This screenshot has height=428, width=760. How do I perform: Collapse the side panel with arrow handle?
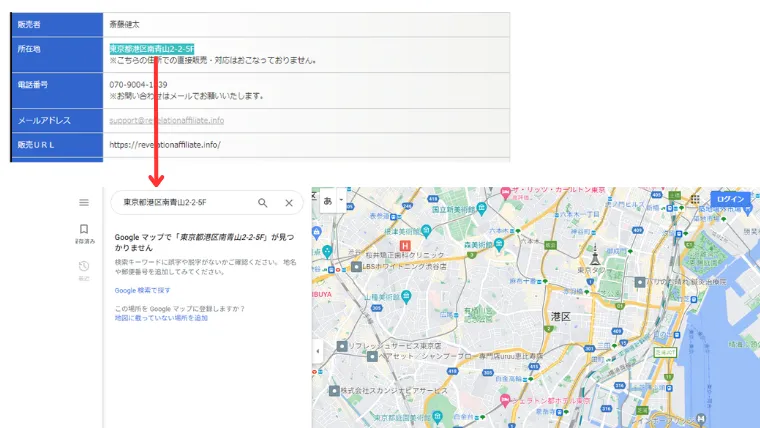coord(318,351)
